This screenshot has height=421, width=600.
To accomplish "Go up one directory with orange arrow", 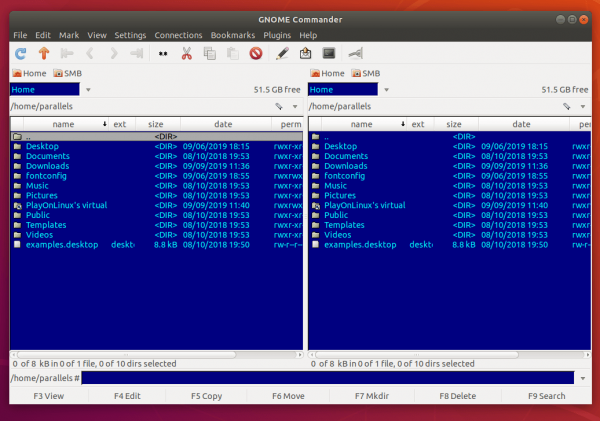I will point(44,53).
